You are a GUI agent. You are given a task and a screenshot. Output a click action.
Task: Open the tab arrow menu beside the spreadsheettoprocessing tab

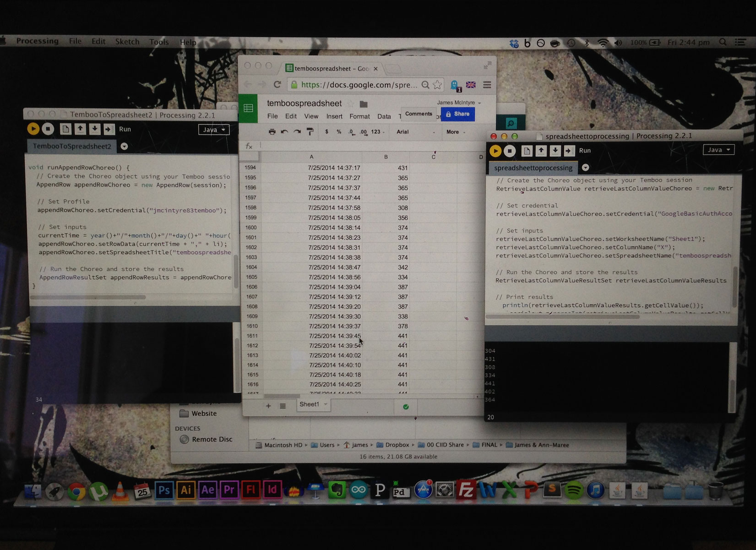point(585,168)
